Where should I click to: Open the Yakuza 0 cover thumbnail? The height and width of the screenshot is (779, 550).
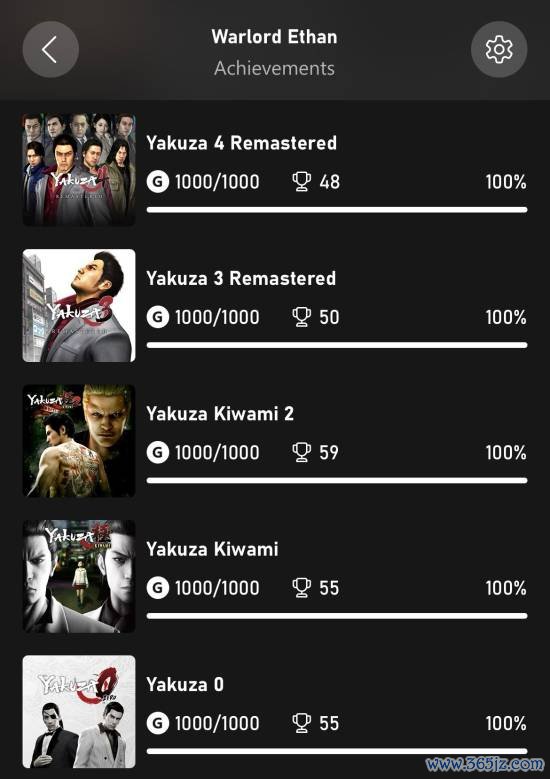pos(79,711)
